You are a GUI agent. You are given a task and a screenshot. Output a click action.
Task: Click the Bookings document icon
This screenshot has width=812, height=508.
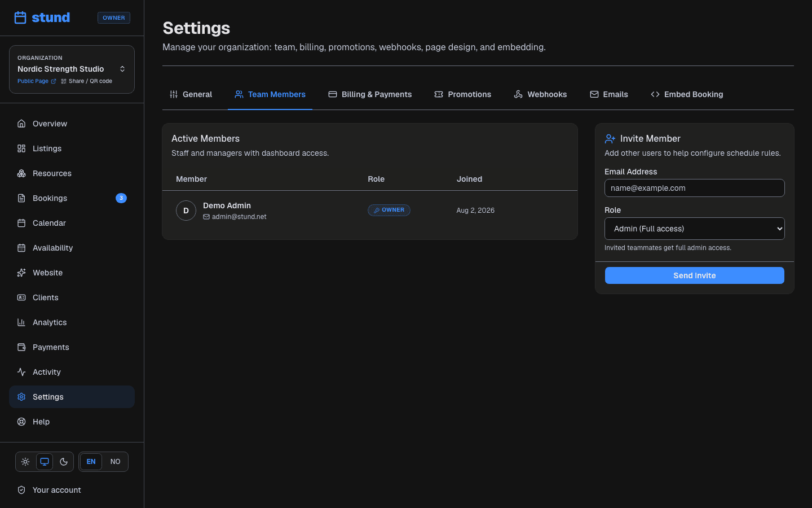click(21, 198)
